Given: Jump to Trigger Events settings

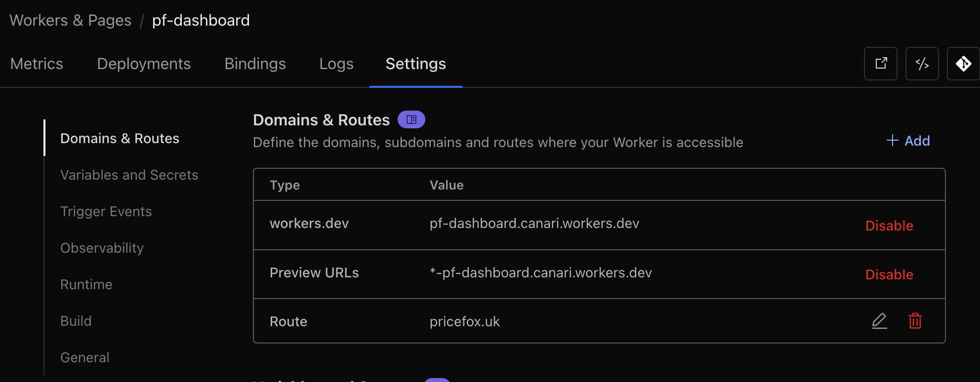Looking at the screenshot, I should [x=106, y=211].
